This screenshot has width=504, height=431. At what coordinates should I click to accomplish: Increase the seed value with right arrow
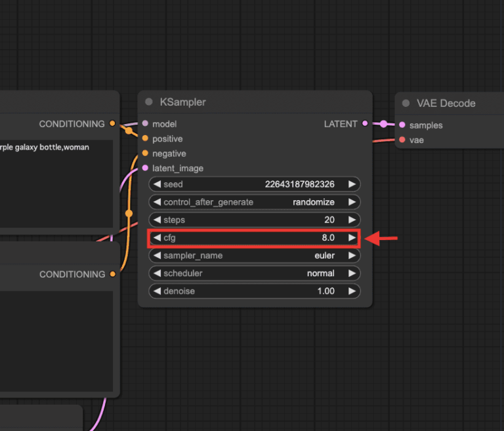tap(352, 184)
